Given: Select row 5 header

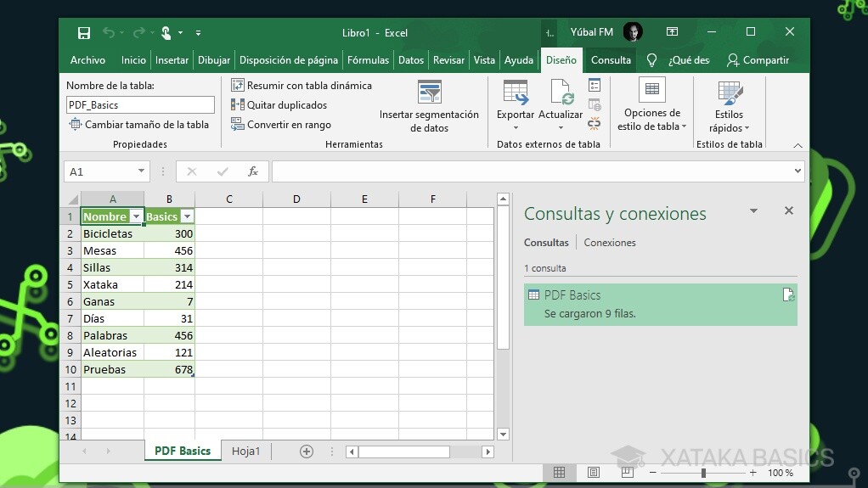Looking at the screenshot, I should point(70,284).
